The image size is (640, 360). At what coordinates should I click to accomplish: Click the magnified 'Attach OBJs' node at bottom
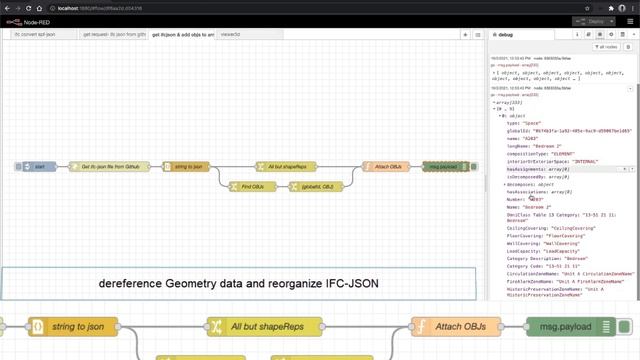[x=456, y=327]
